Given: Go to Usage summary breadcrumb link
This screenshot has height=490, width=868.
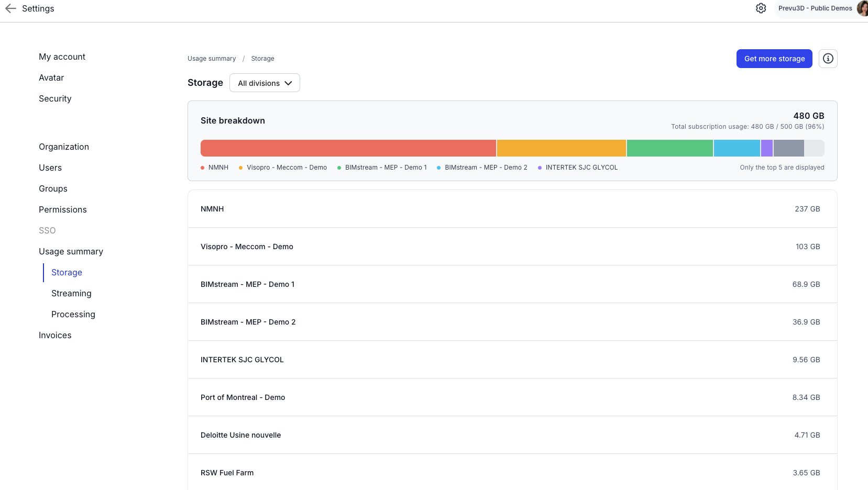Looking at the screenshot, I should 212,59.
